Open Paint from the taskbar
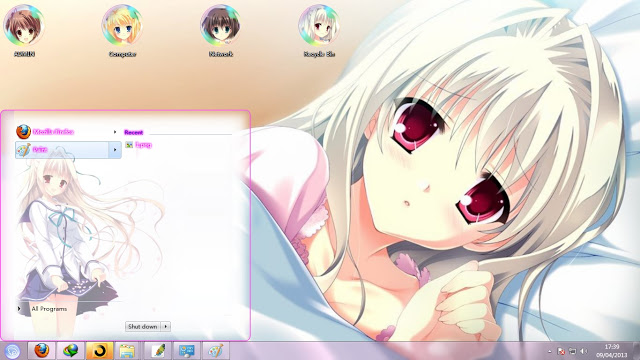The width and height of the screenshot is (640, 360). 216,351
